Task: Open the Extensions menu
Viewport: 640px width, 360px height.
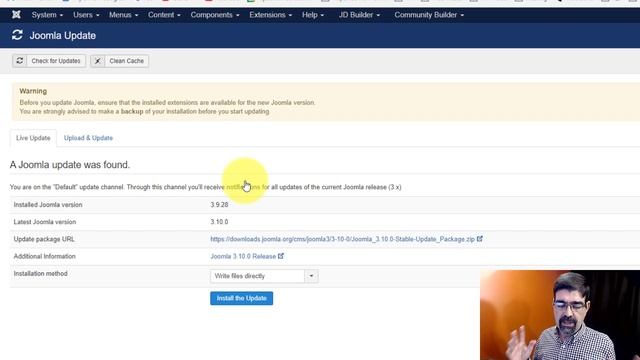Action: [271, 15]
